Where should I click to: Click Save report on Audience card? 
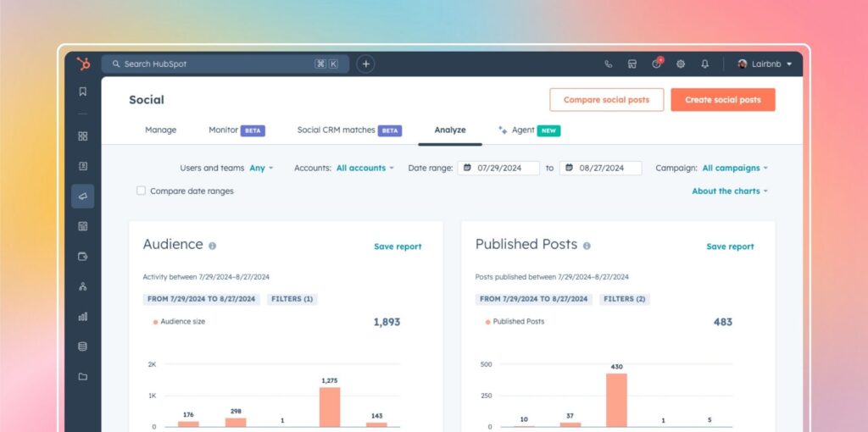(398, 246)
